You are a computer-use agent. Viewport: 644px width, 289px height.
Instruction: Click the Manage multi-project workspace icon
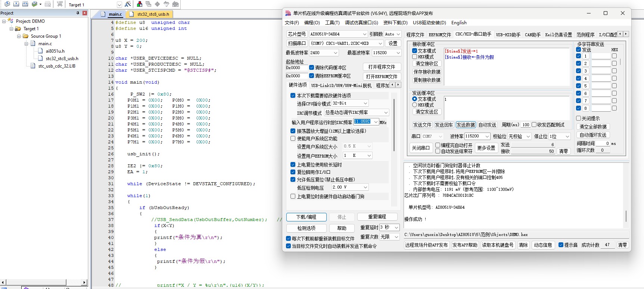coord(148,4)
